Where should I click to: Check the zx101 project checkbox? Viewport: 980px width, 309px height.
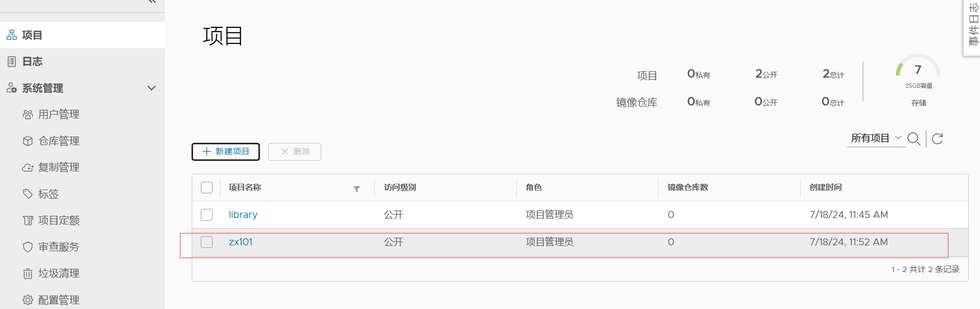207,242
